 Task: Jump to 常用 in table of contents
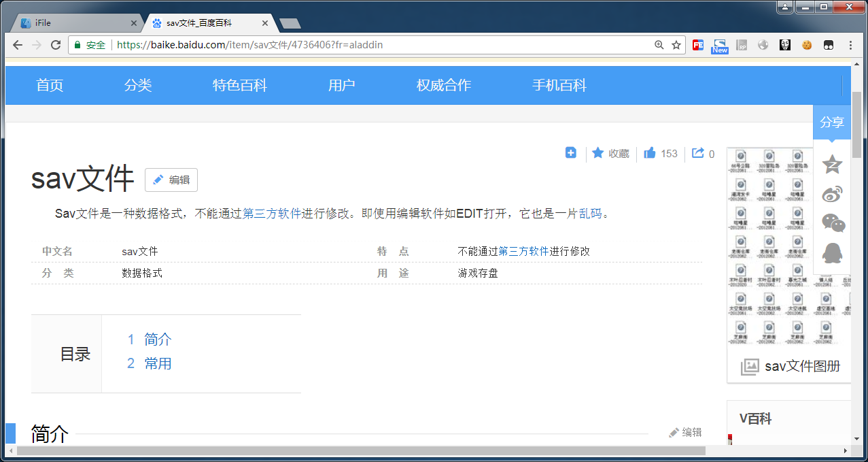tap(158, 363)
